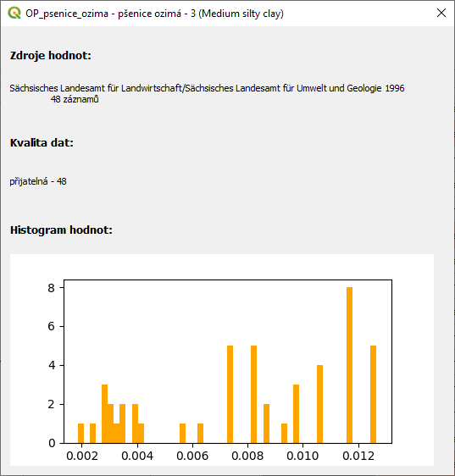Click the y-axis label 8

(52, 287)
